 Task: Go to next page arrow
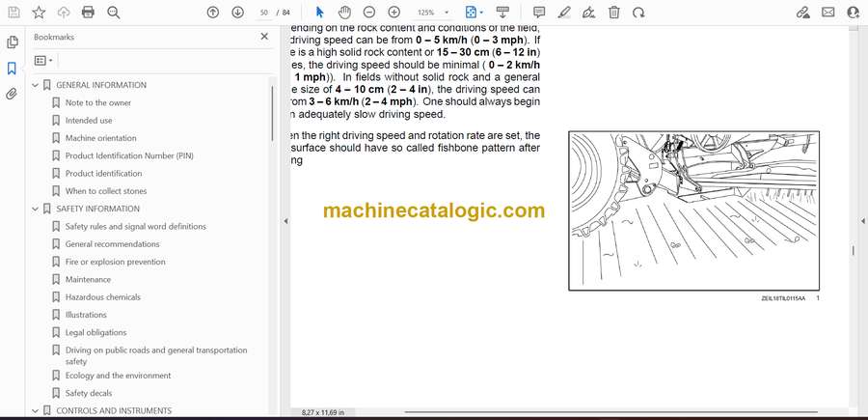pos(237,13)
